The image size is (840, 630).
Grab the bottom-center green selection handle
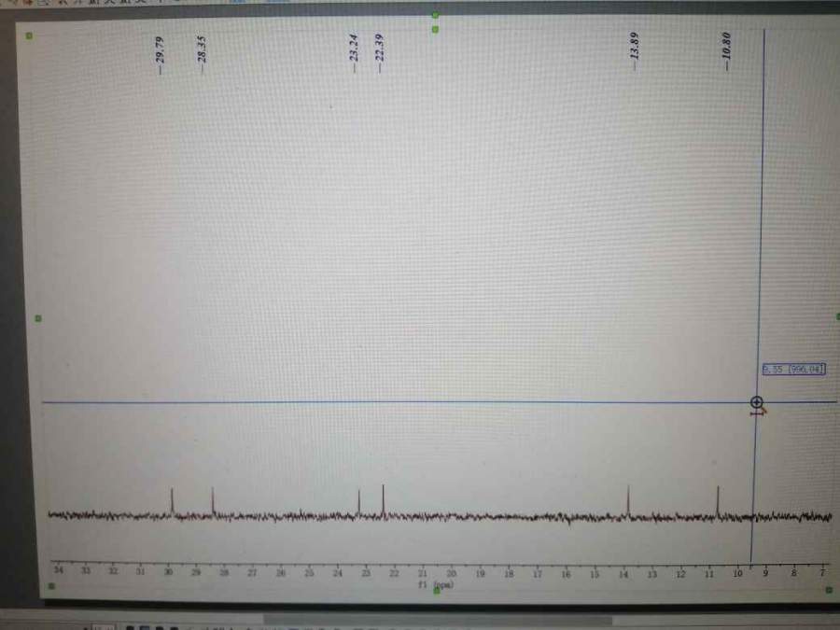(437, 591)
